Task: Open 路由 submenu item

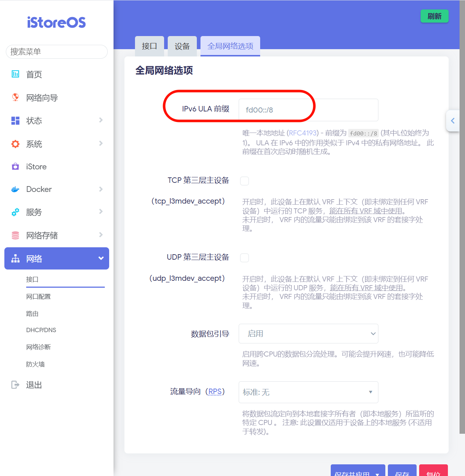Action: click(32, 314)
